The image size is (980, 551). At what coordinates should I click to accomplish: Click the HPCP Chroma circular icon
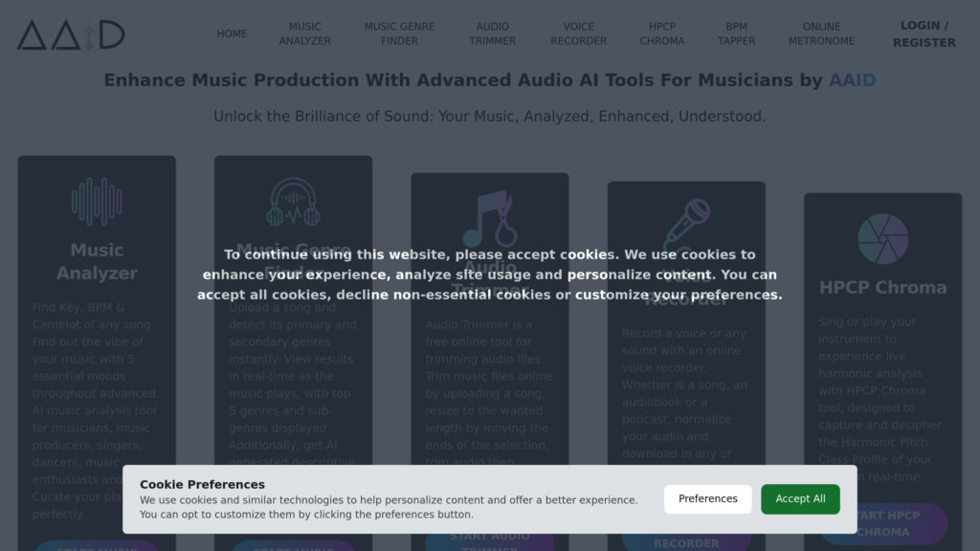tap(882, 238)
